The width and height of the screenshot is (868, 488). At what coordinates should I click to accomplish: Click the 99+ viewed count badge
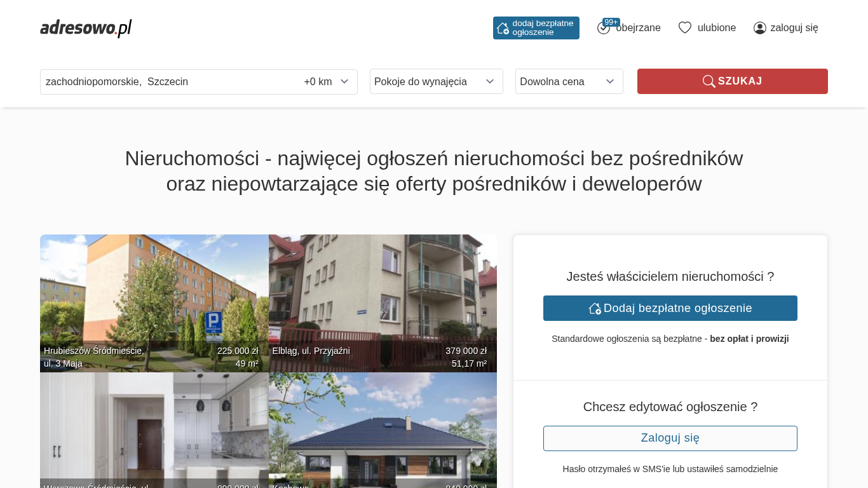[611, 22]
